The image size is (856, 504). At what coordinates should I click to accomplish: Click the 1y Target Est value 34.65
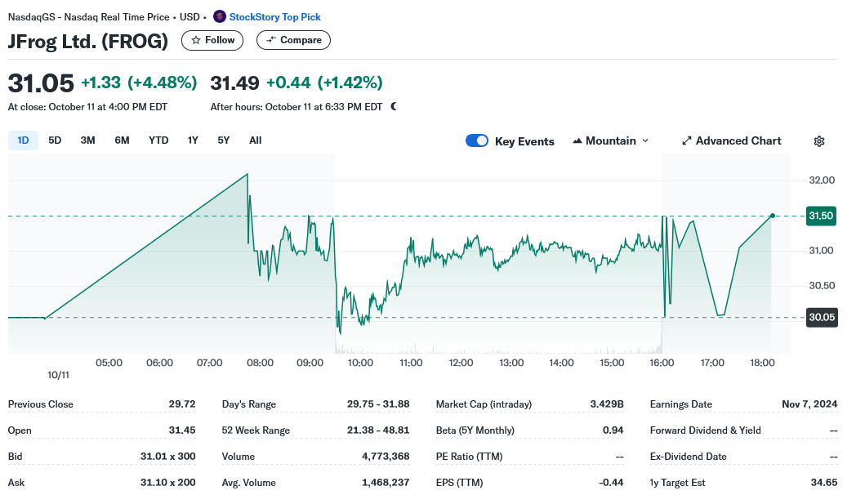[824, 482]
